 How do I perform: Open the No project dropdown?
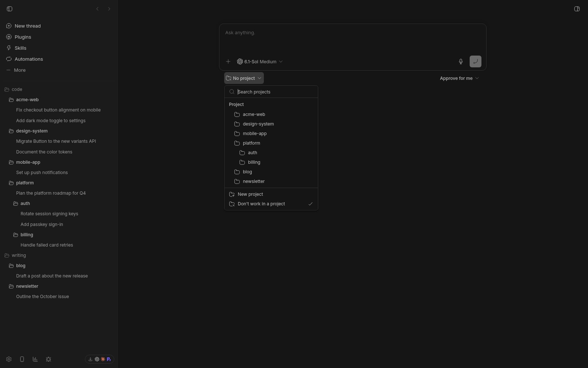[244, 78]
